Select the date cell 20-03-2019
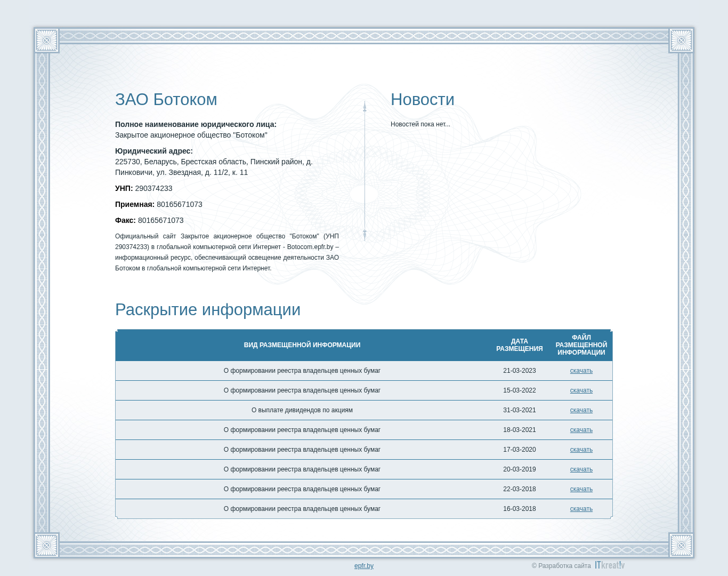Screen dimensions: 728x576 520,469
